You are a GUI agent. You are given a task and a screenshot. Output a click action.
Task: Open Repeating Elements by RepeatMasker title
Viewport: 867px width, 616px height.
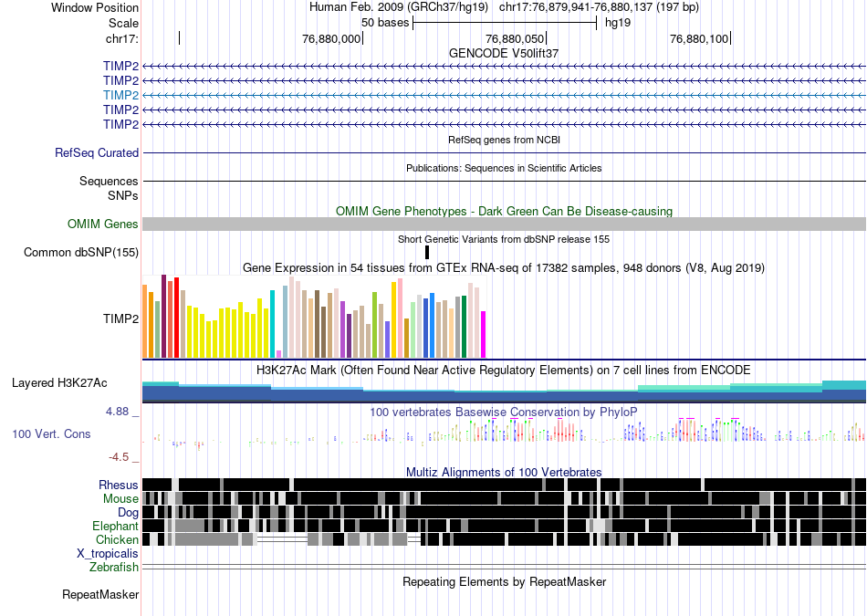[x=504, y=581]
